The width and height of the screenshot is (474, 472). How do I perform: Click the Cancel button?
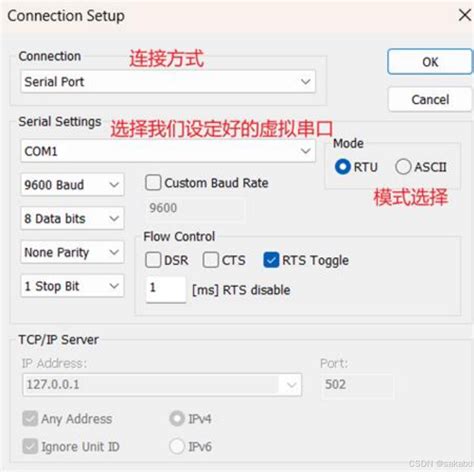click(x=430, y=99)
